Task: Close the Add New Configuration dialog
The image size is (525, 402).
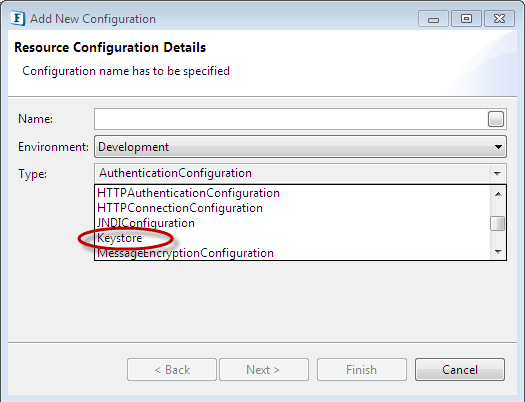Action: pyautogui.click(x=499, y=19)
